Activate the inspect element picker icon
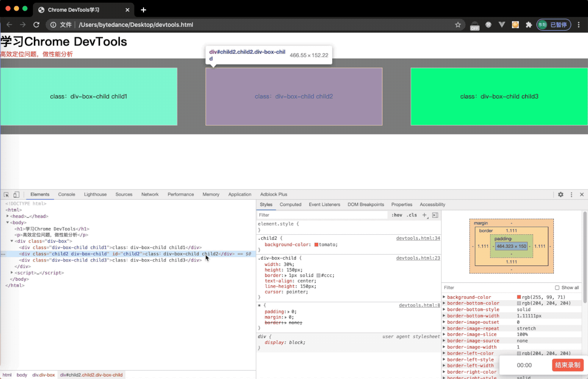 6,195
